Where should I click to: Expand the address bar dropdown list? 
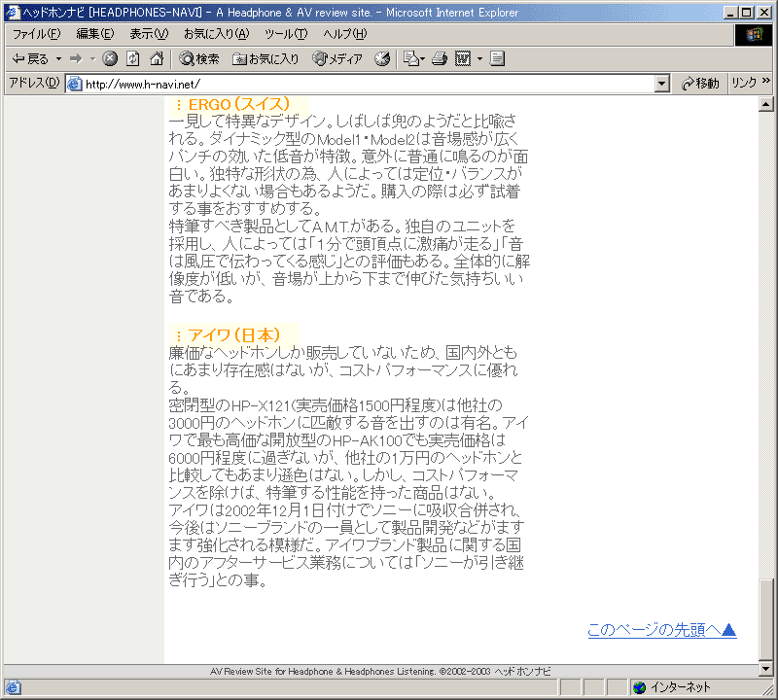(661, 84)
